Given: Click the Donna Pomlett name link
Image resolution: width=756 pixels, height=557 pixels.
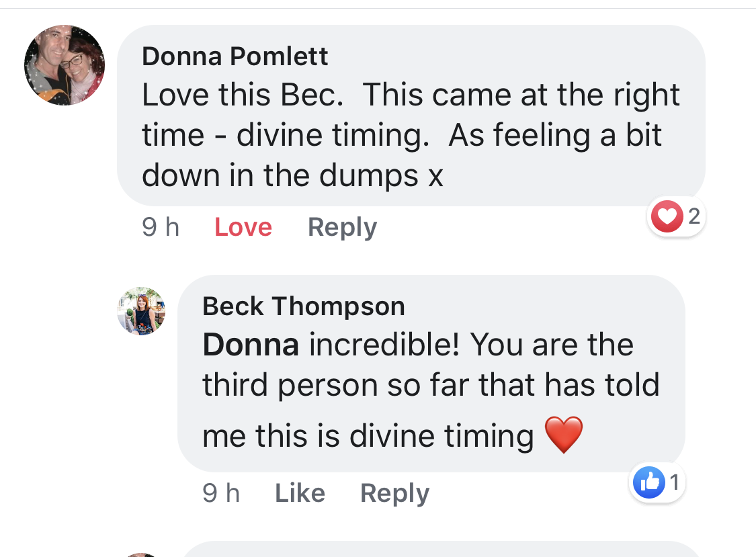Looking at the screenshot, I should (x=235, y=56).
